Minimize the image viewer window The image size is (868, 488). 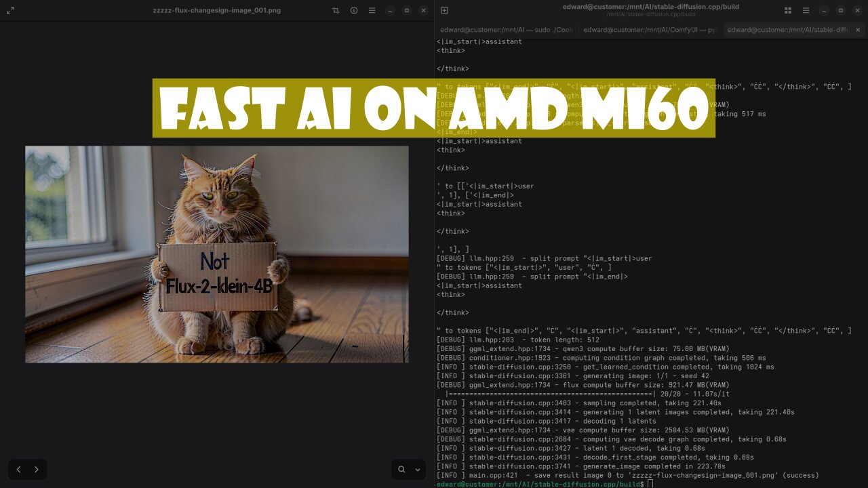(390, 10)
